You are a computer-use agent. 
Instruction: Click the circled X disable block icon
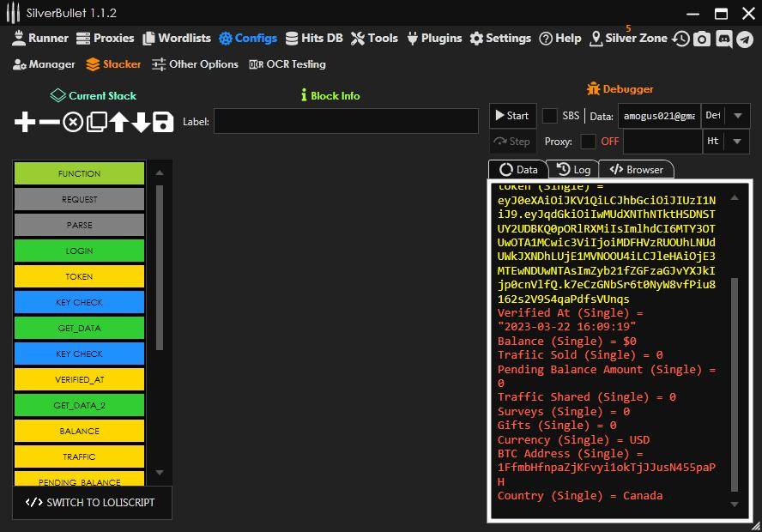(73, 122)
